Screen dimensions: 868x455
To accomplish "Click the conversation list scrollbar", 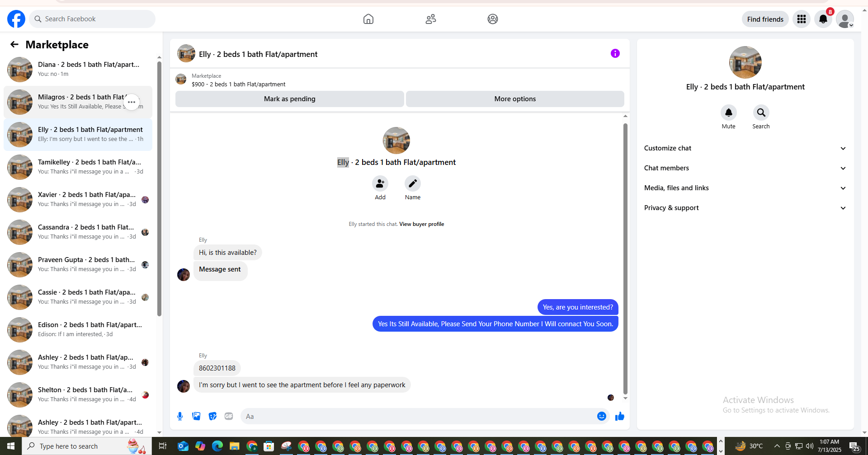I will (159, 189).
